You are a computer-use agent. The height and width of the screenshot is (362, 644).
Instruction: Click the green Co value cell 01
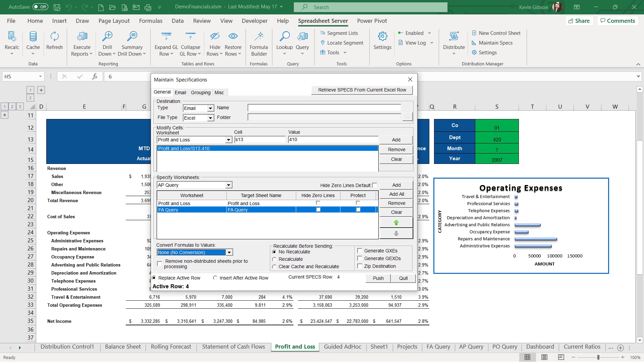point(497,125)
